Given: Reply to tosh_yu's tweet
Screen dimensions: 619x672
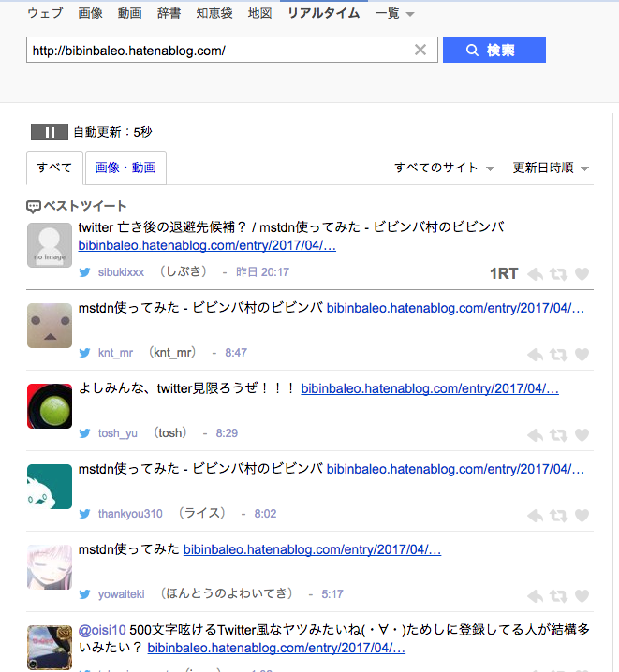Looking at the screenshot, I should [x=535, y=435].
